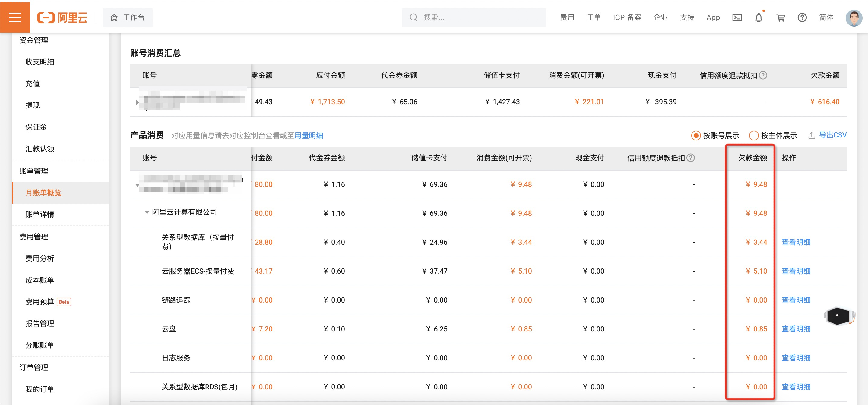Viewport: 868px width, 405px height.
Task: Open the notification bell
Action: [x=759, y=17]
